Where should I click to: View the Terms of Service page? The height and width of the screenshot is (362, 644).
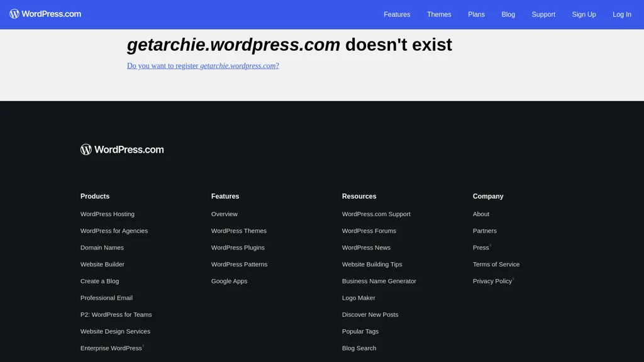click(496, 265)
